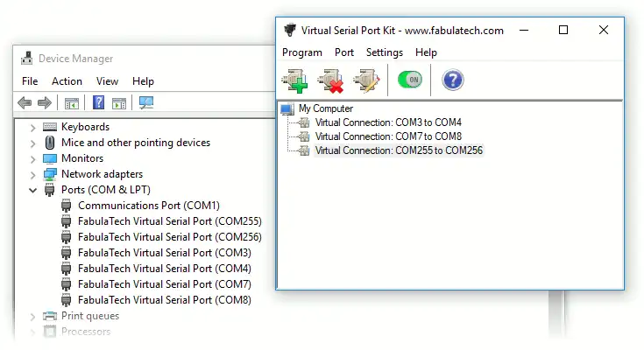Image resolution: width=644 pixels, height=350 pixels.
Task: Select Virtual Connection: COM3 to COM4
Action: (388, 122)
